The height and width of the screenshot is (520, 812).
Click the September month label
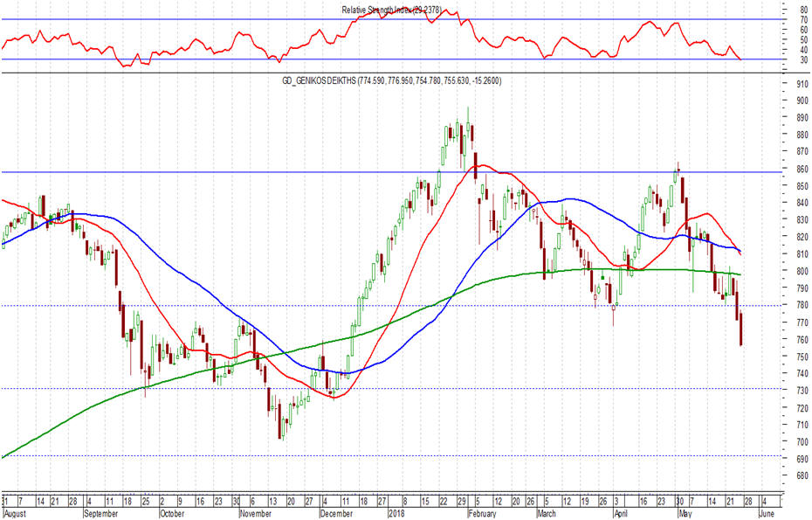[100, 513]
